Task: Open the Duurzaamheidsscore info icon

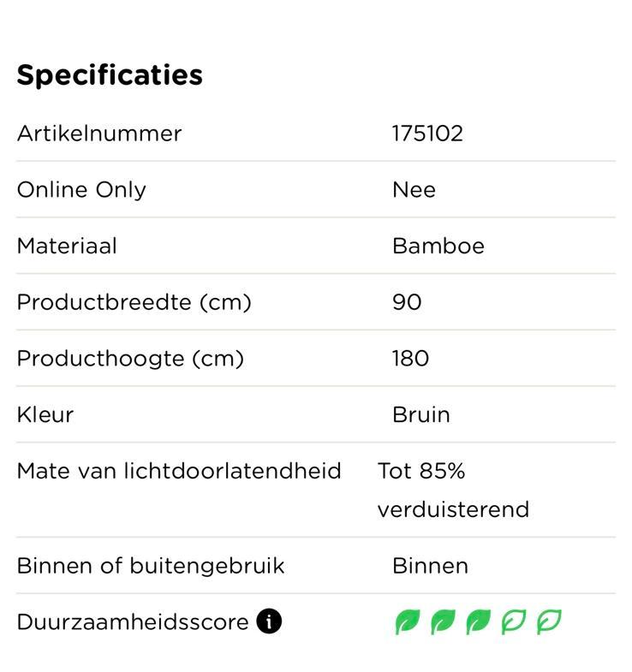Action: tap(269, 621)
